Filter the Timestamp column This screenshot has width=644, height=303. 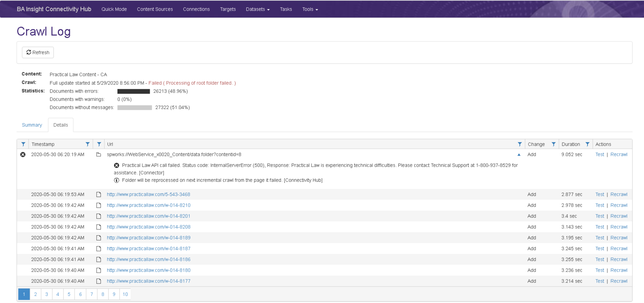tap(87, 144)
